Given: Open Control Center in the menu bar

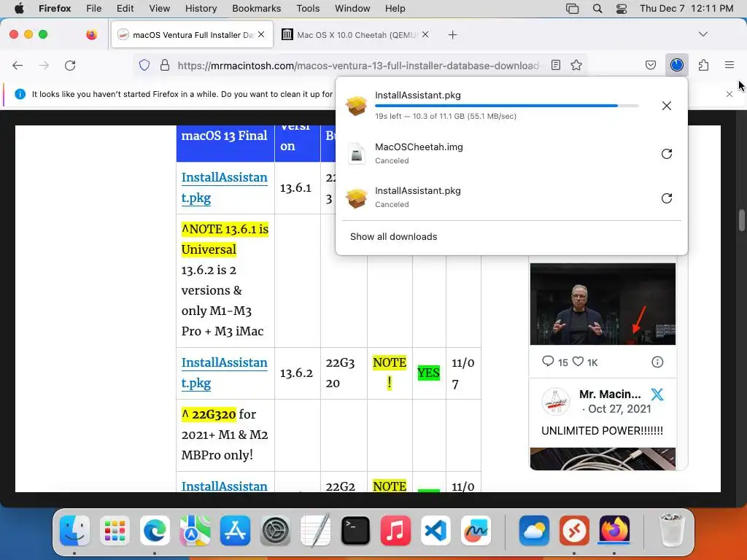Looking at the screenshot, I should pos(622,8).
